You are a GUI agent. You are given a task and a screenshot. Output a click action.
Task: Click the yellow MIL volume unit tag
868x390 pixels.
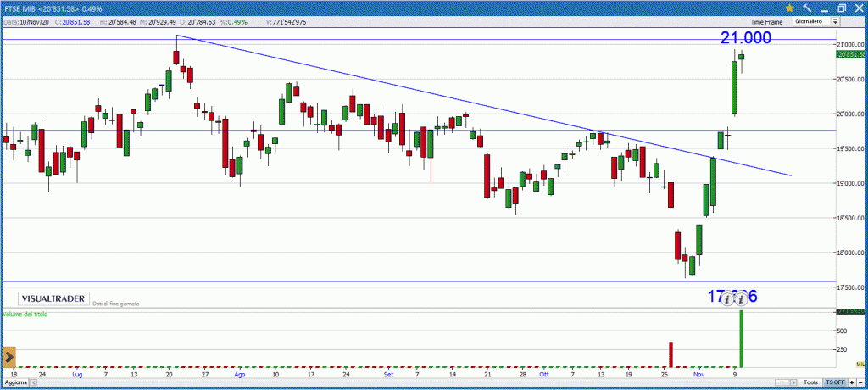coord(860,364)
